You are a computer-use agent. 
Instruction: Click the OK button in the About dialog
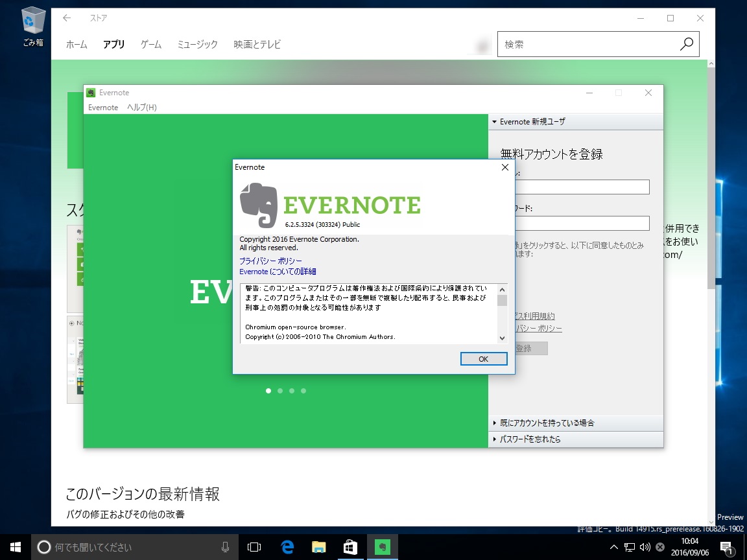pos(483,358)
